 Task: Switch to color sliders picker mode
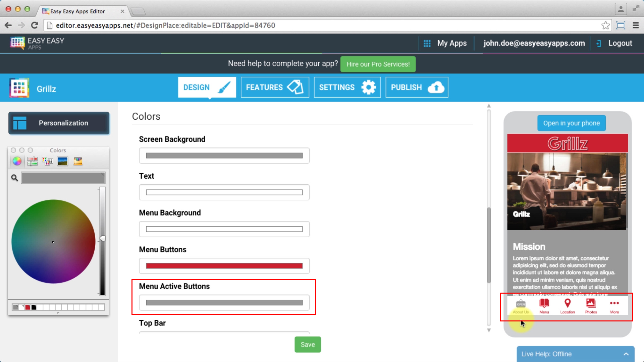click(x=32, y=161)
